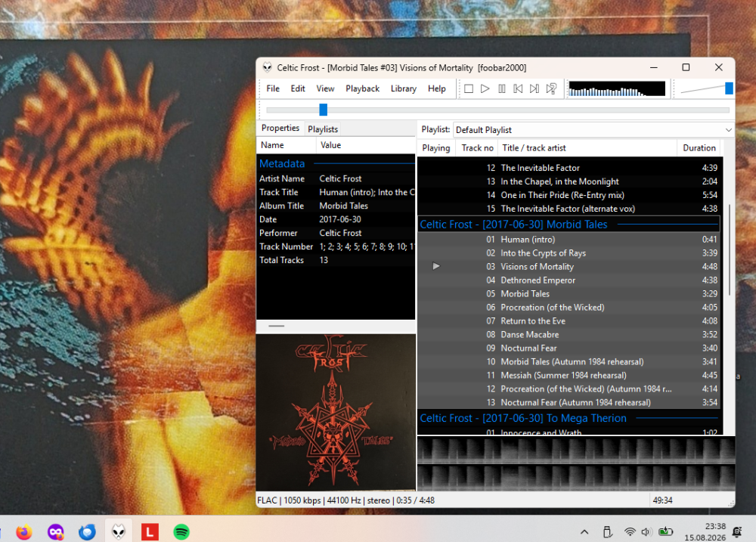Click the Album Title property row
Screen dimensions: 756x542
(336, 206)
